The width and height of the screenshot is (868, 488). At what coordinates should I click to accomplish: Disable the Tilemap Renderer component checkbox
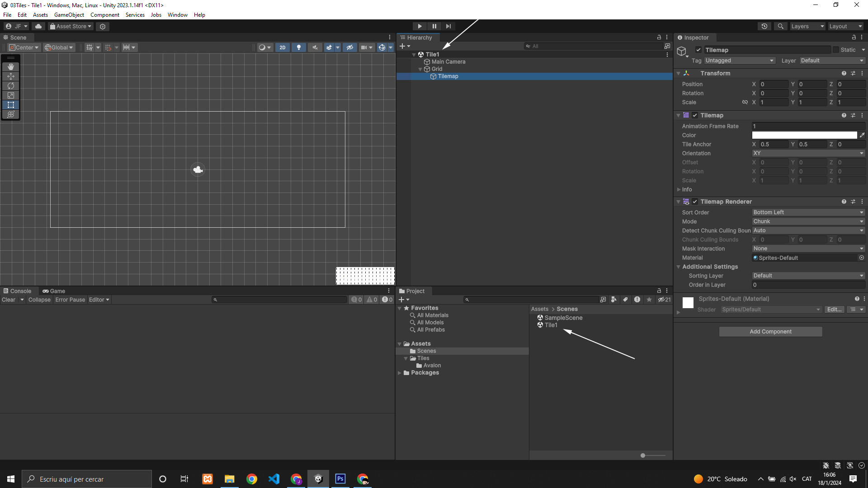(x=695, y=202)
